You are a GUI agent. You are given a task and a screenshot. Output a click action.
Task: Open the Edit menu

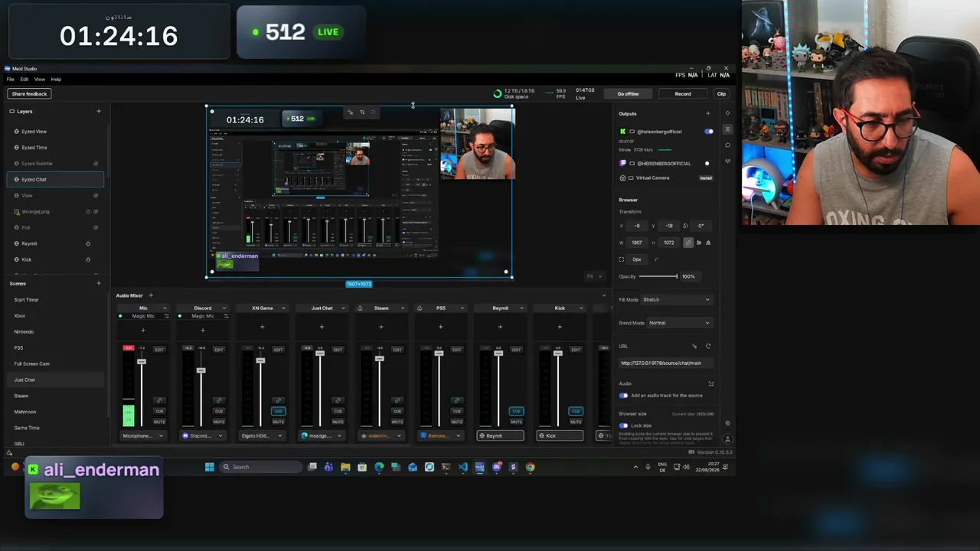24,79
